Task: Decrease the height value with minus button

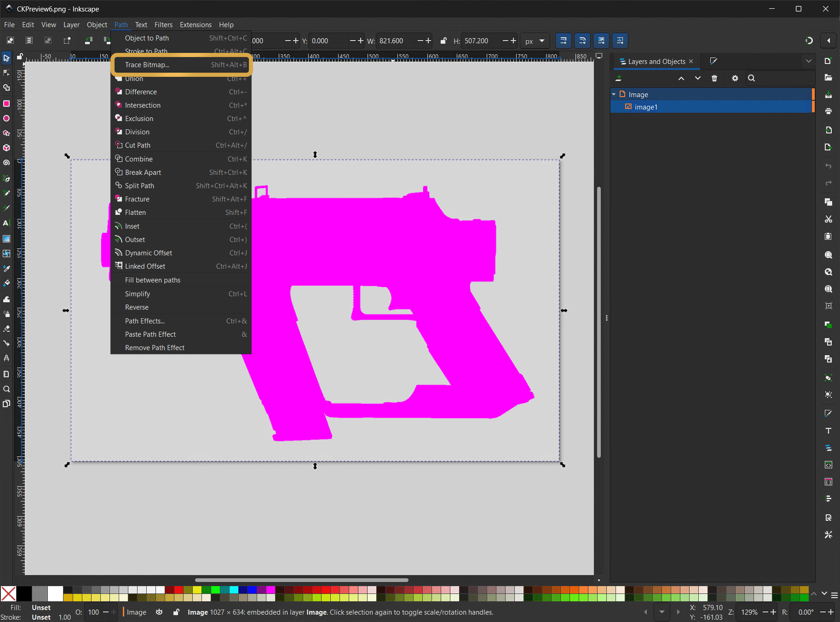Action: [506, 40]
